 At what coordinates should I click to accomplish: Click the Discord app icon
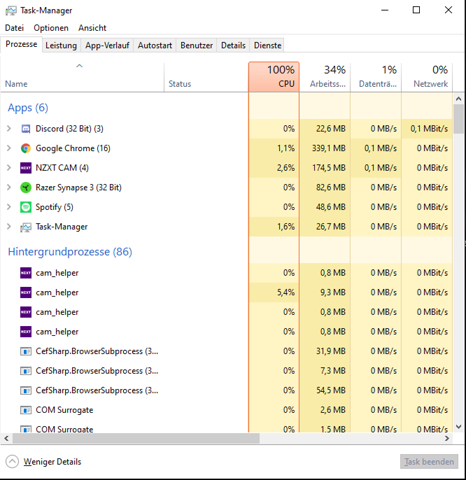26,129
